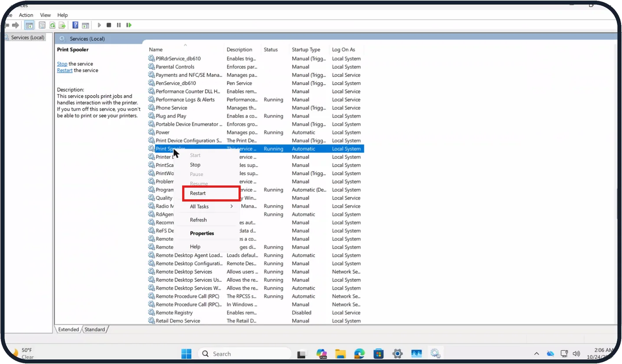622x364 pixels.
Task: Click the gear icon beside Power service
Action: point(151,132)
